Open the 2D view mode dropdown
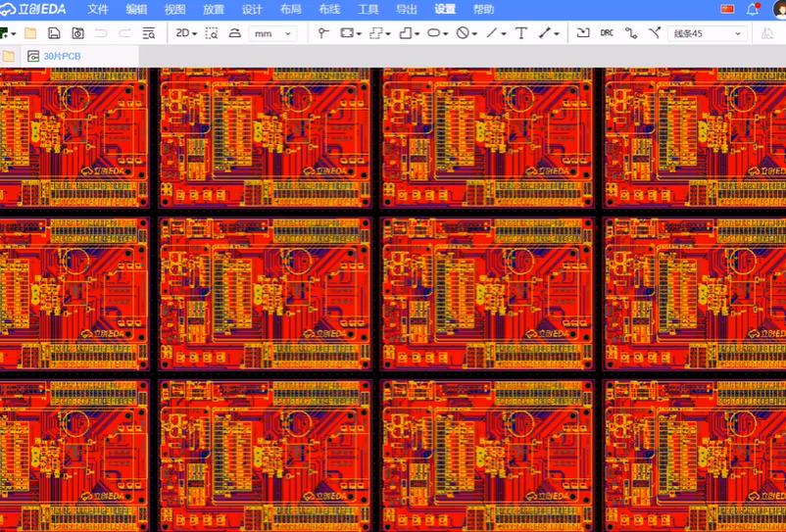 tap(186, 33)
